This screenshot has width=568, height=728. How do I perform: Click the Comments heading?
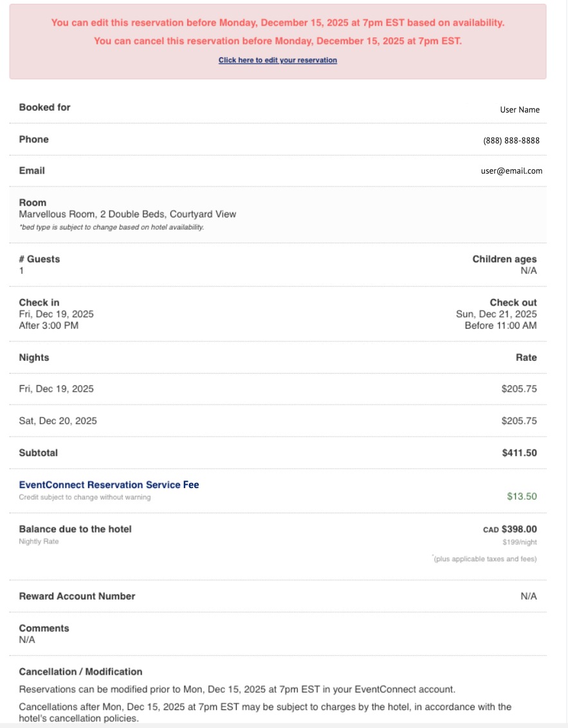pyautogui.click(x=44, y=628)
